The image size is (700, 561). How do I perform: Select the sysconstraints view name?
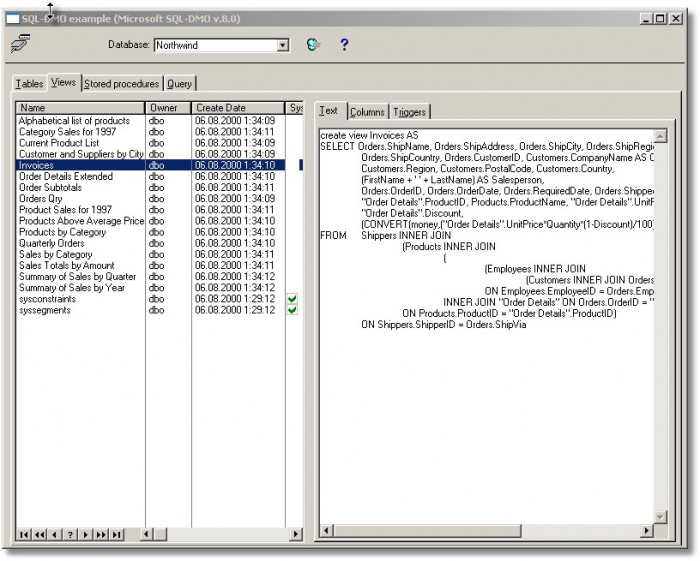pyautogui.click(x=47, y=299)
